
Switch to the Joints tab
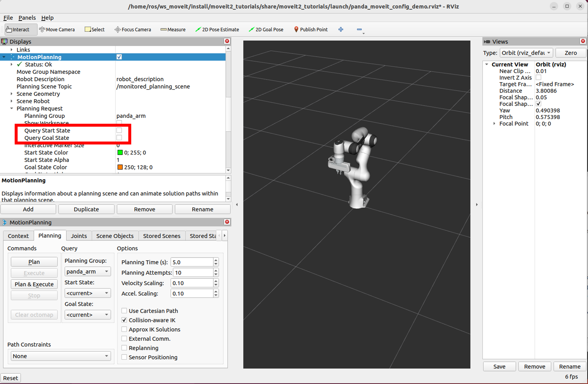[x=79, y=236]
